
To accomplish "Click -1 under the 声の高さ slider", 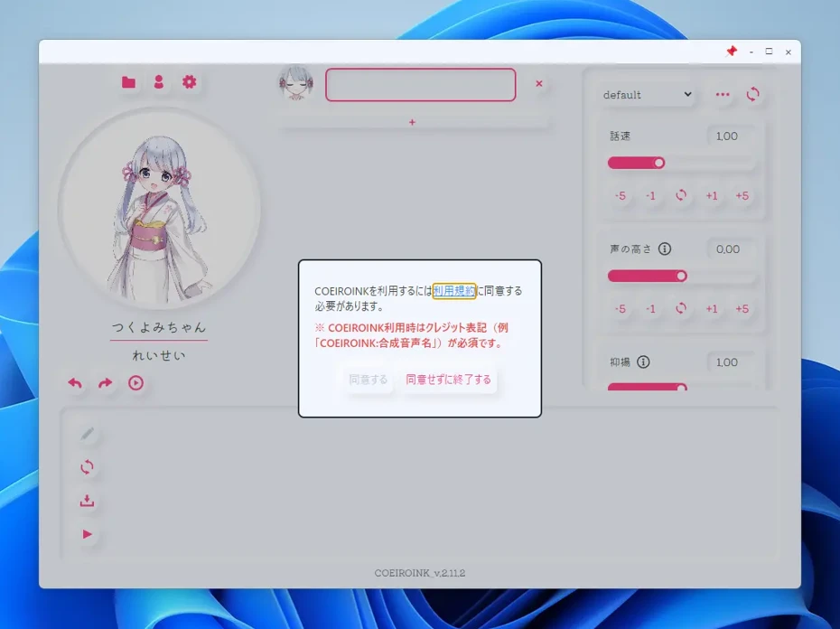I will (x=650, y=309).
